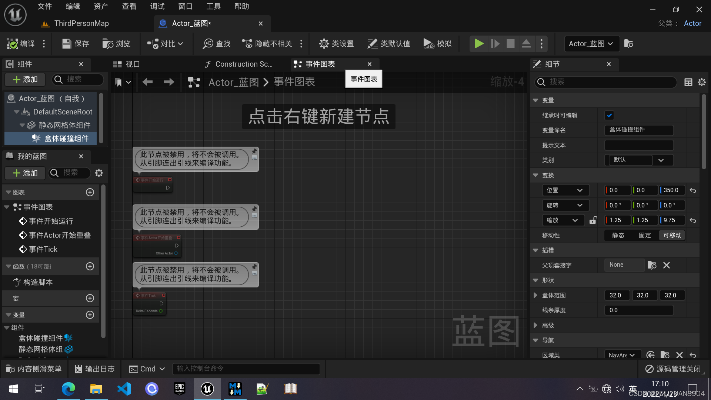This screenshot has width=711, height=400.
Task: Click the My Blueprint search field
Action: pyautogui.click(x=69, y=173)
